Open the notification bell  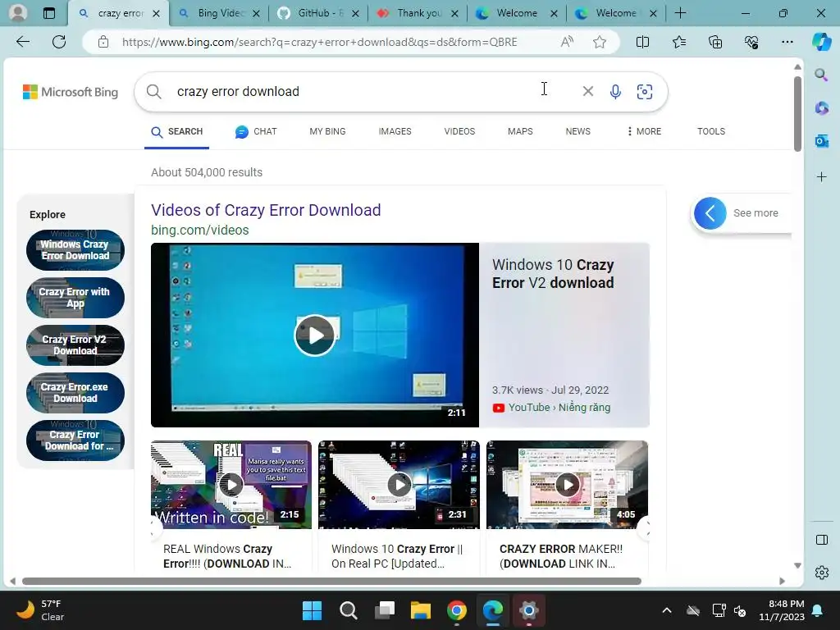[x=818, y=610]
